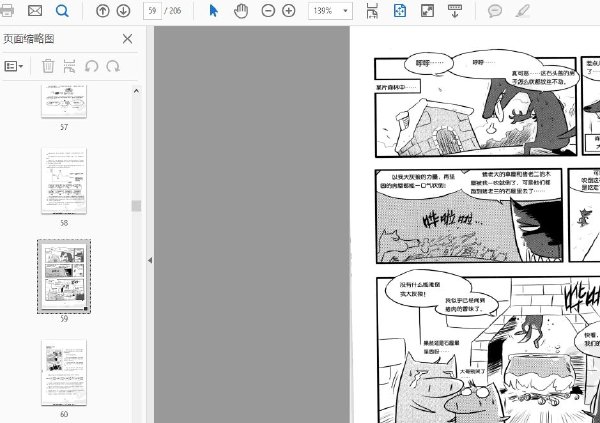
Task: Close the page thumbnails panel
Action: [x=127, y=39]
